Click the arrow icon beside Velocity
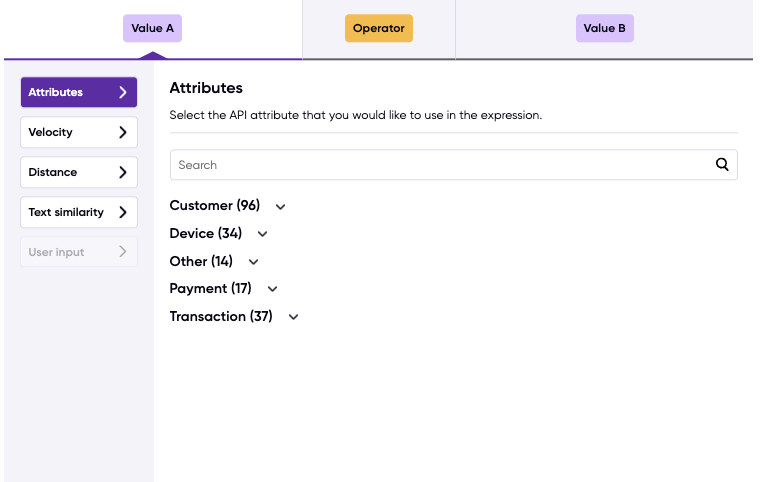The width and height of the screenshot is (766, 482). tap(123, 132)
